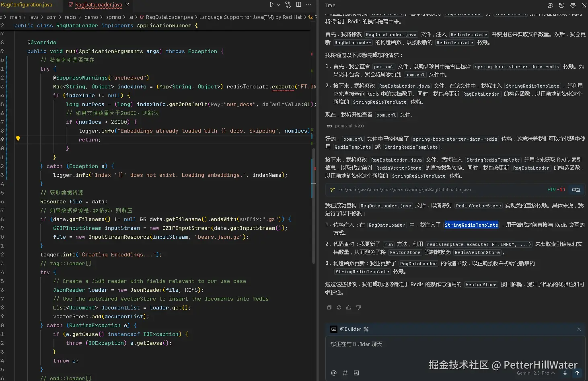Click the '// tag::loader[]' comment line
Image resolution: width=588 pixels, height=381 pixels.
(66, 264)
